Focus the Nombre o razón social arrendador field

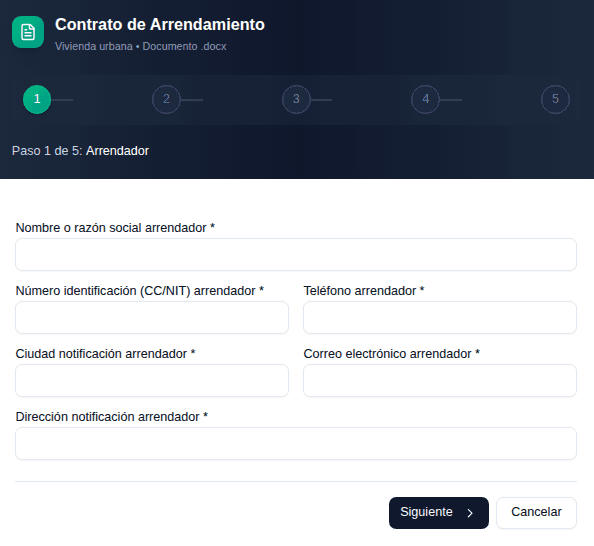click(x=296, y=255)
